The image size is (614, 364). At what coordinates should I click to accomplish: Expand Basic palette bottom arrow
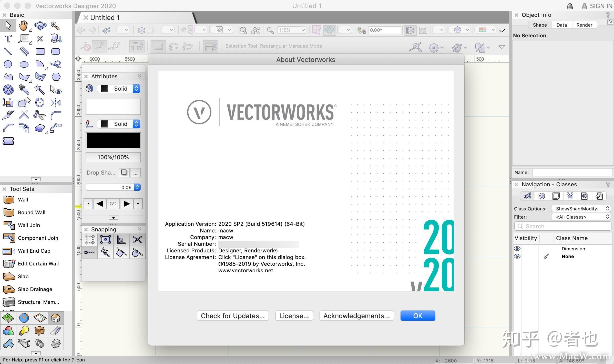tap(36, 179)
